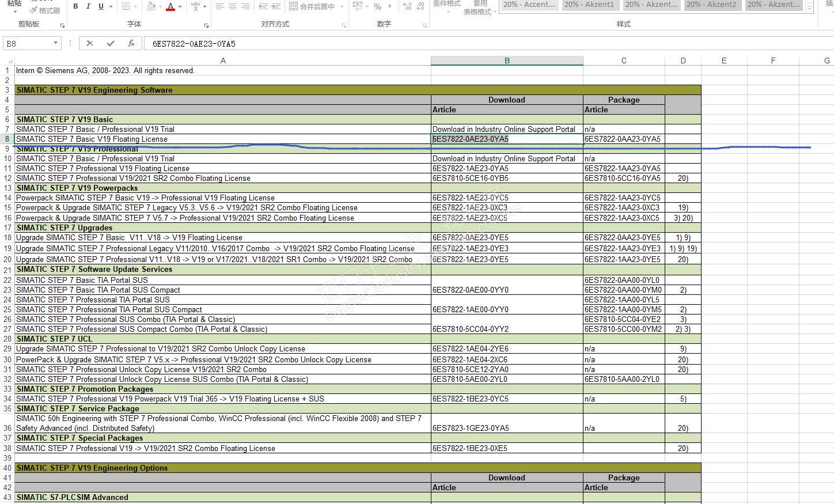This screenshot has width=834, height=504.
Task: Align cell text to the left
Action: tap(220, 6)
